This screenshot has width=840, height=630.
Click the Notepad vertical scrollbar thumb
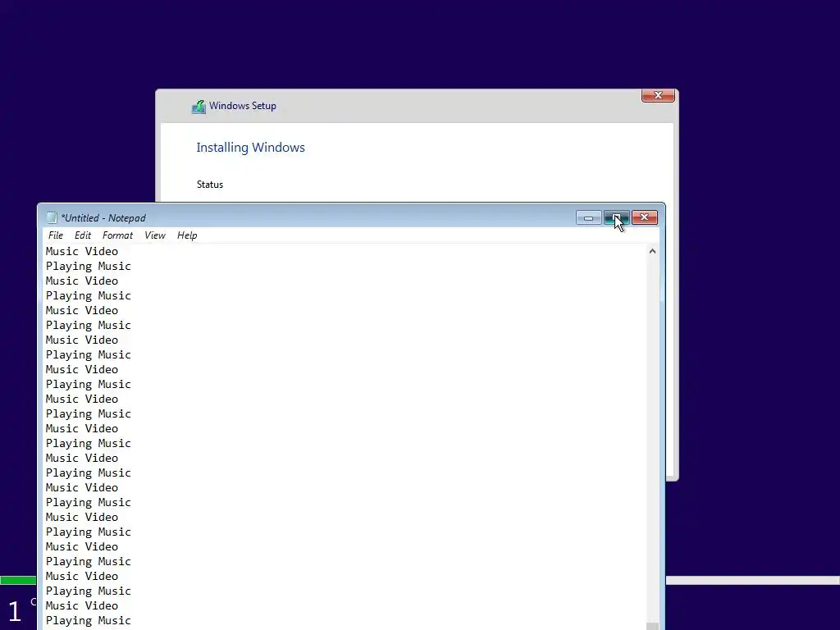pyautogui.click(x=652, y=626)
